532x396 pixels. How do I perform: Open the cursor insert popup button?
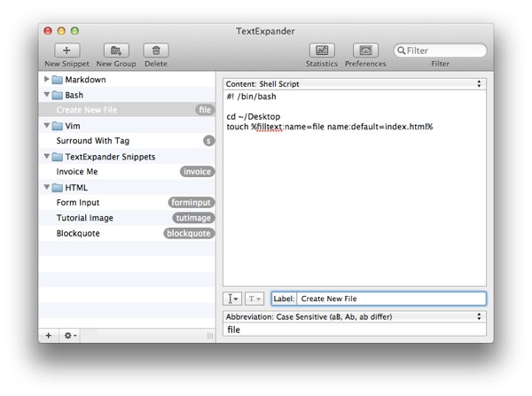[x=232, y=299]
